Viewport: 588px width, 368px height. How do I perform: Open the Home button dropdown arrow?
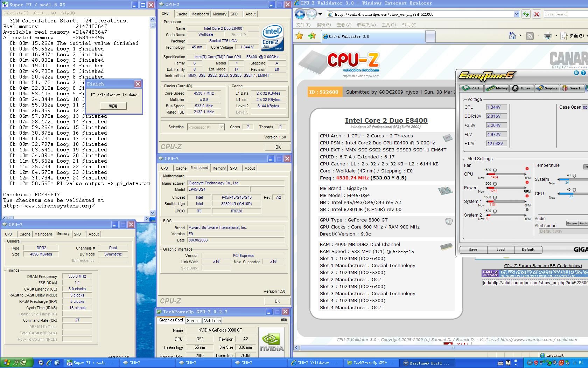point(520,36)
